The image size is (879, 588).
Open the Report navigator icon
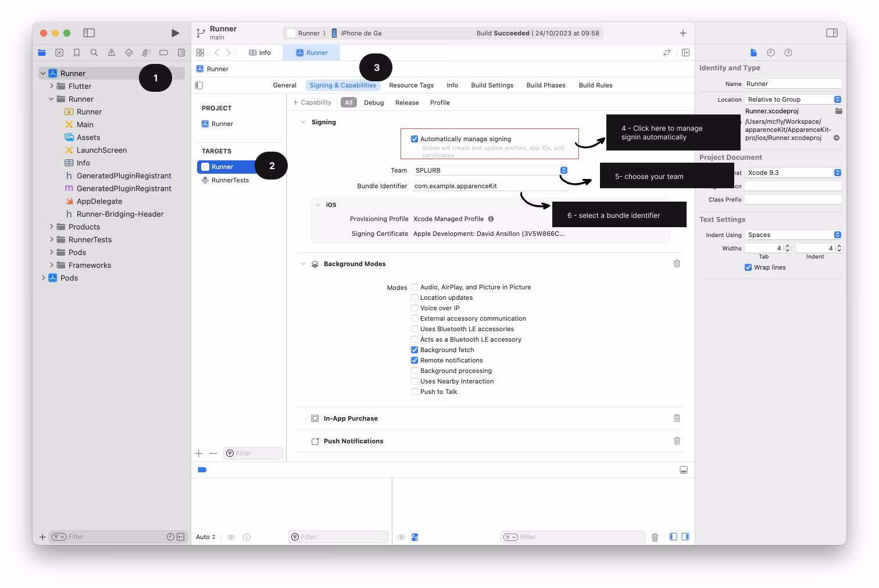181,52
